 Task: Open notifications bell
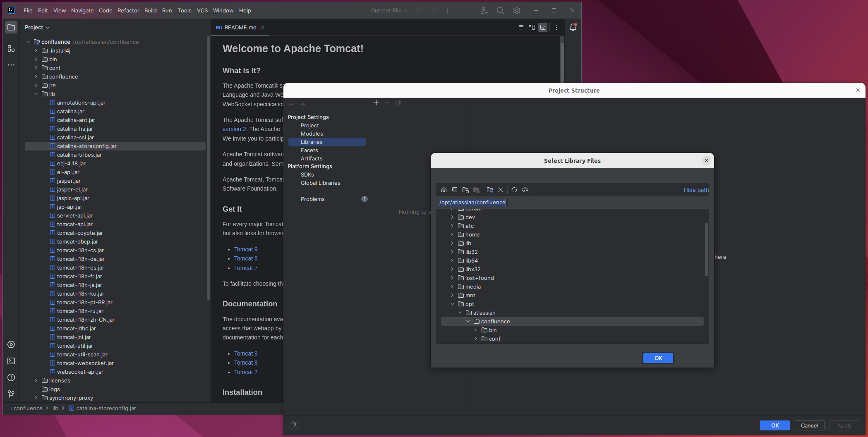click(573, 27)
